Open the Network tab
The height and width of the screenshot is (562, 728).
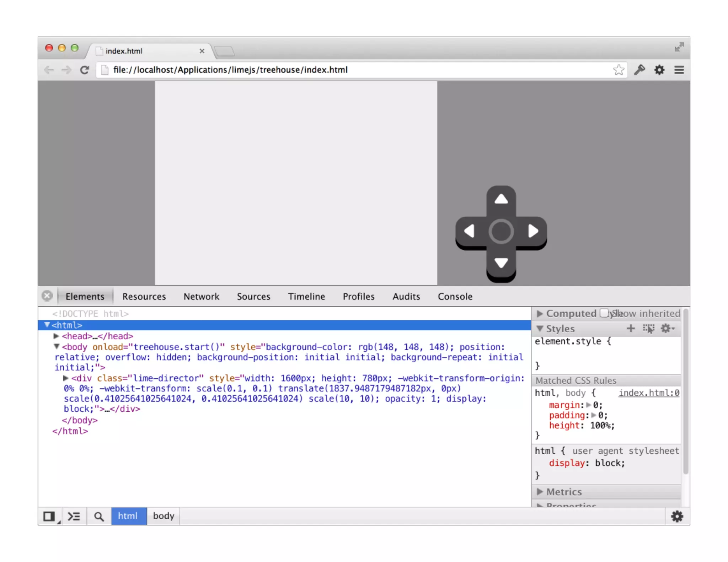tap(201, 296)
